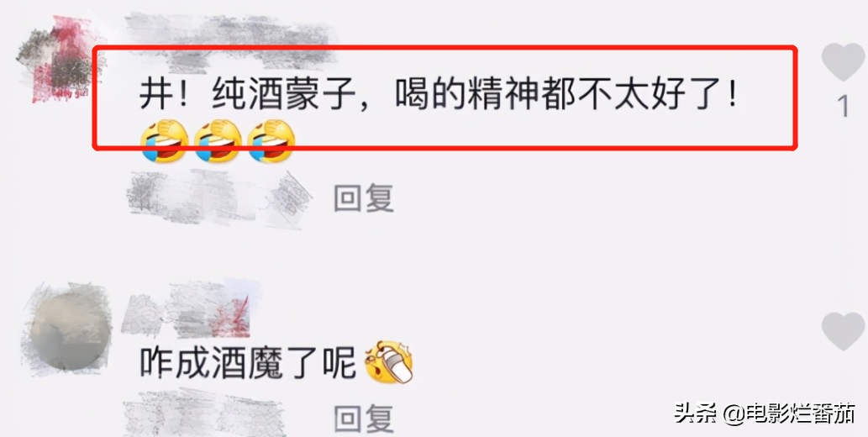Screen dimensions: 868x437
Task: Reply to the 纯酒蒙子 comment via 回复
Action: (x=364, y=197)
